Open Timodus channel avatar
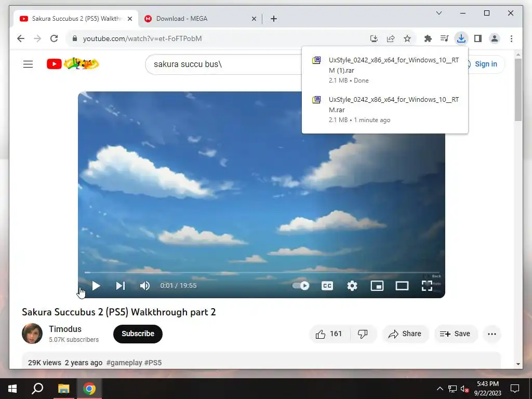Screen dimensions: 532x399 (x=32, y=334)
